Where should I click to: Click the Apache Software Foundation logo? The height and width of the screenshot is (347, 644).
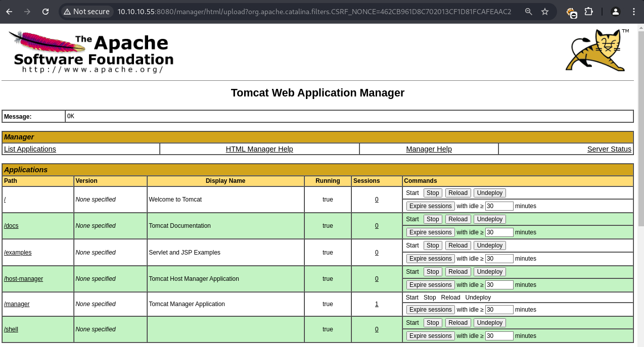[91, 52]
